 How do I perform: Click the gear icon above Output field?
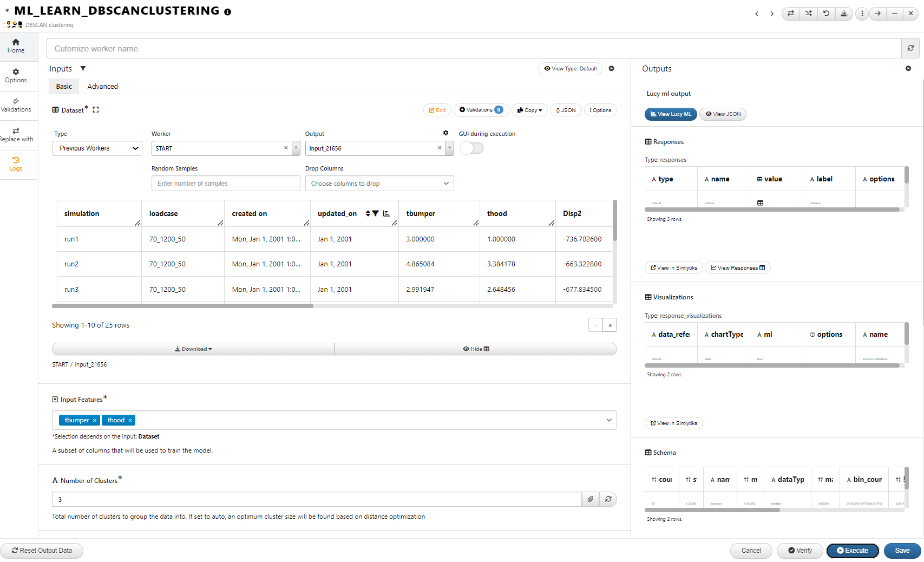(445, 133)
